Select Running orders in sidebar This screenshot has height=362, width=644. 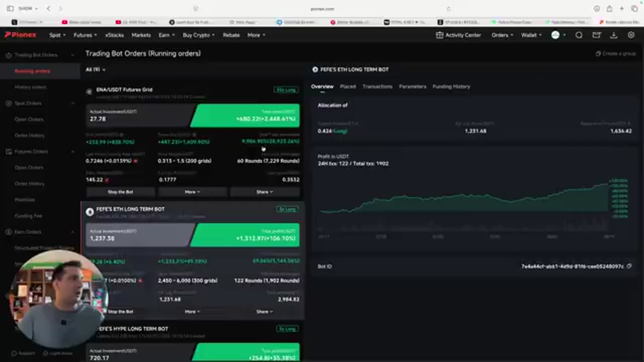[x=32, y=71]
